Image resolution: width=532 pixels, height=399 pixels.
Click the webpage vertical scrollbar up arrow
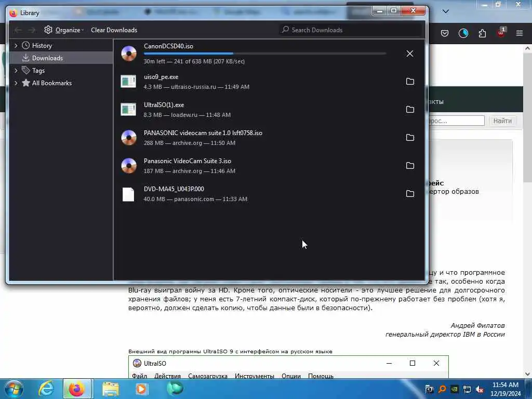coord(528,48)
